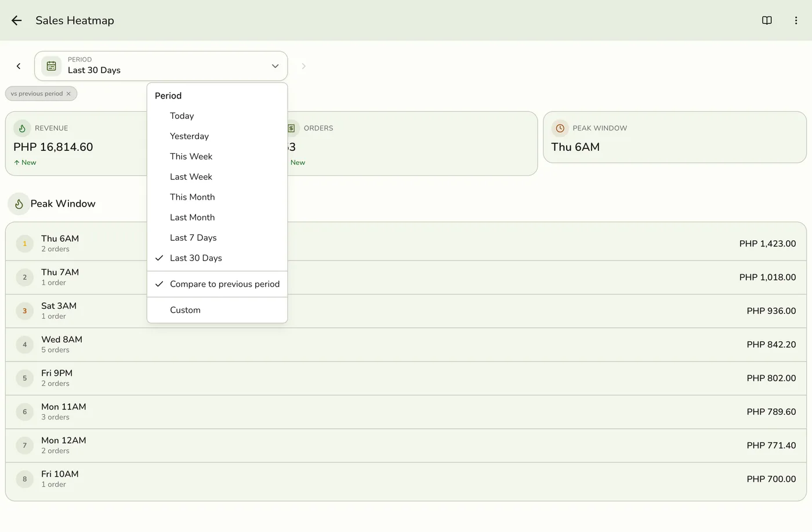The width and height of the screenshot is (812, 532).
Task: Choose This Week period option
Action: (x=217, y=157)
